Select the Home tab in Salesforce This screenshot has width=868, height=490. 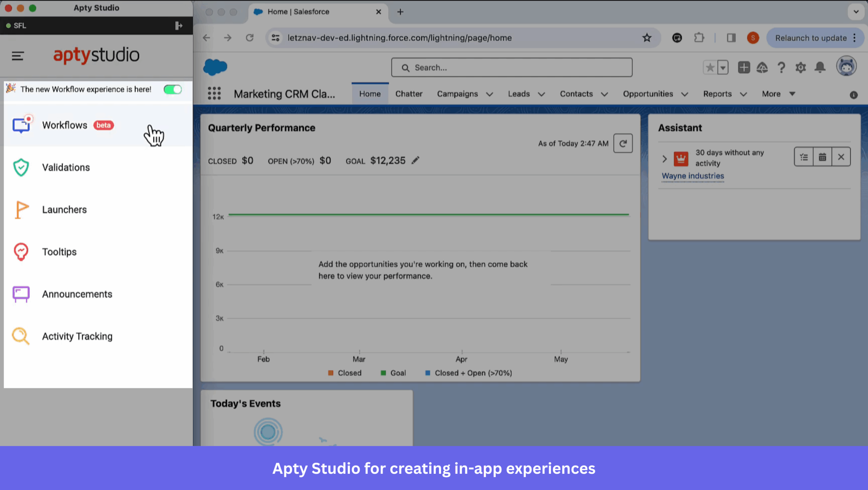click(x=370, y=94)
